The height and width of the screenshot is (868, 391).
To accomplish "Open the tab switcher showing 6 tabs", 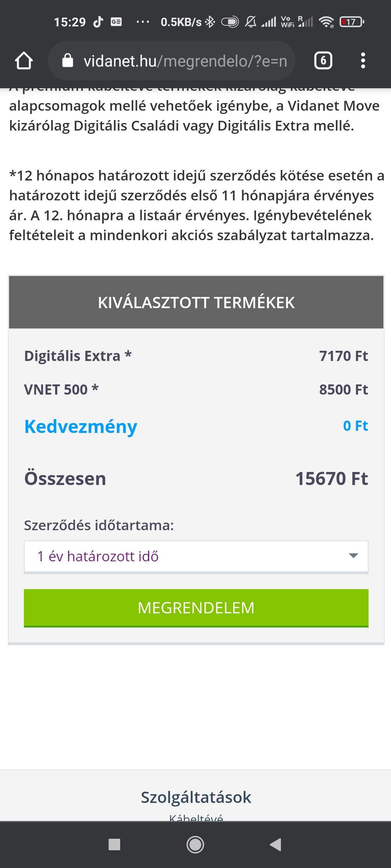I will click(323, 61).
